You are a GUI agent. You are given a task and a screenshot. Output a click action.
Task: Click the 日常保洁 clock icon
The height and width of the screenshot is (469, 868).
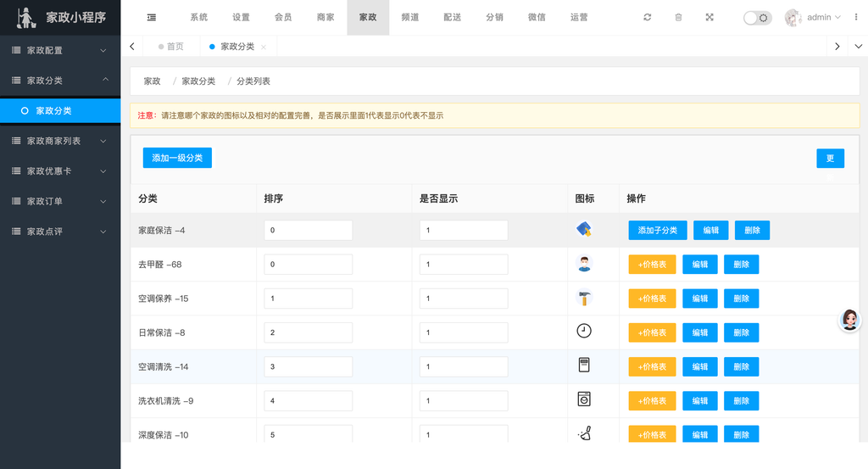584,331
